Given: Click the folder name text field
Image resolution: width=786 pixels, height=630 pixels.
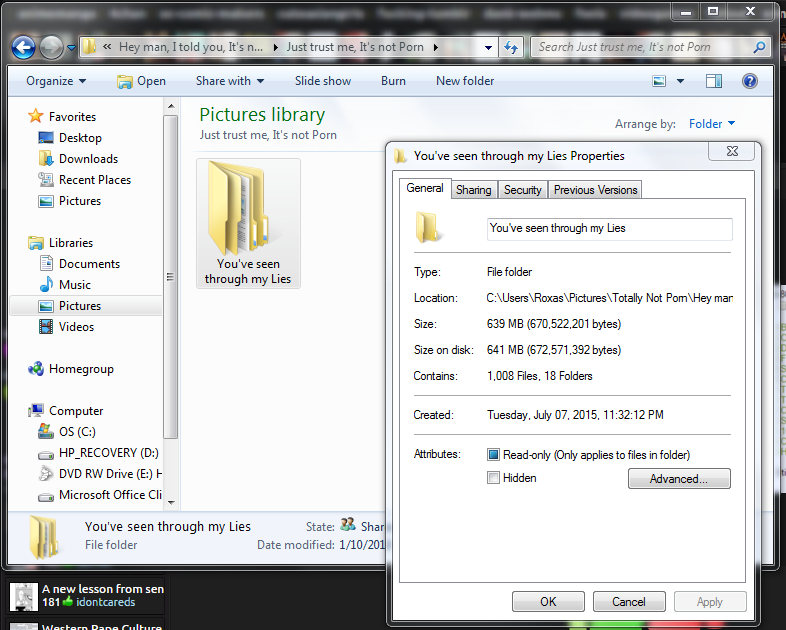Looking at the screenshot, I should pos(609,229).
